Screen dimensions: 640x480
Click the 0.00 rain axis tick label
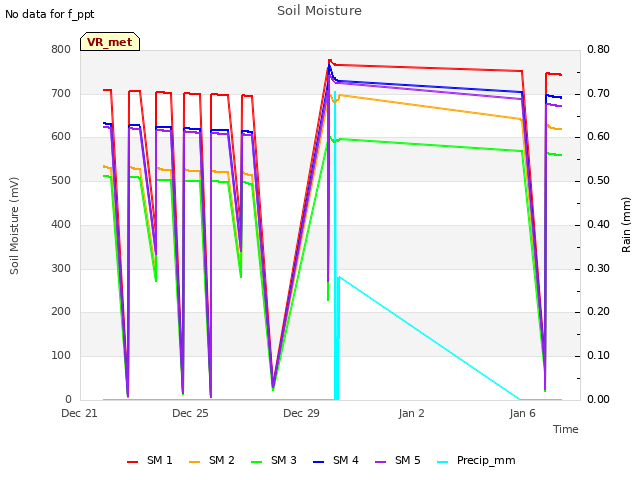598,399
